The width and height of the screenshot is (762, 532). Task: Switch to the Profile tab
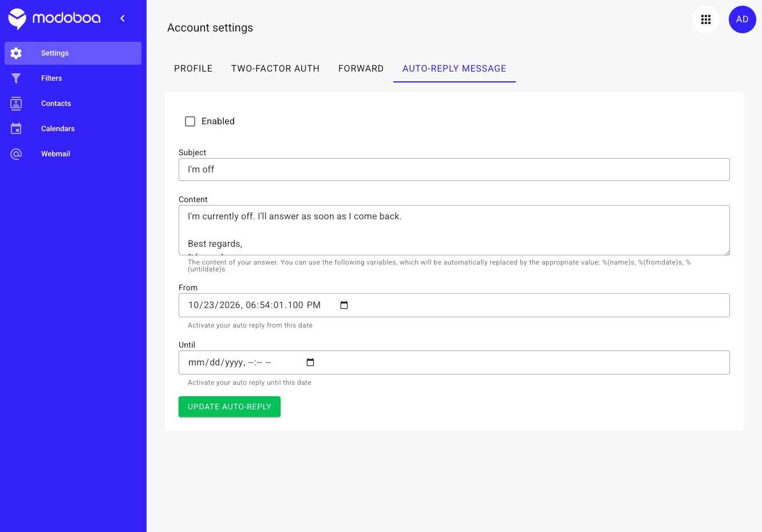tap(194, 69)
